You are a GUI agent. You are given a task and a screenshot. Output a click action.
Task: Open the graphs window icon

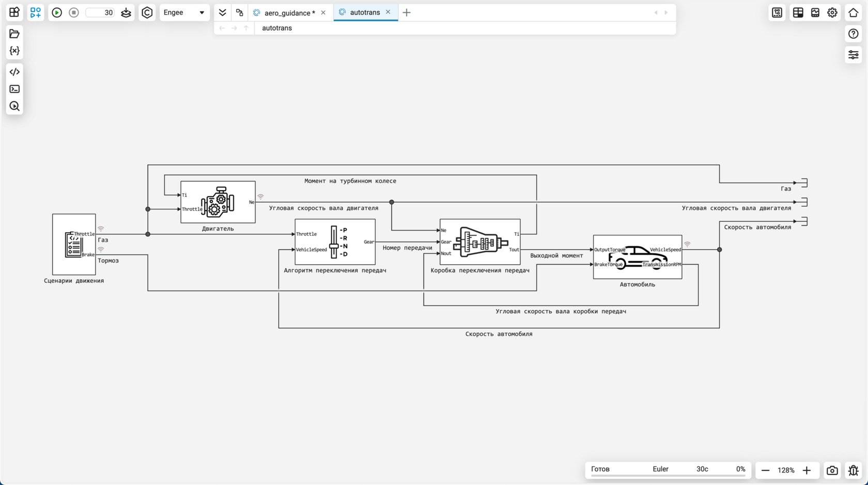tap(815, 12)
